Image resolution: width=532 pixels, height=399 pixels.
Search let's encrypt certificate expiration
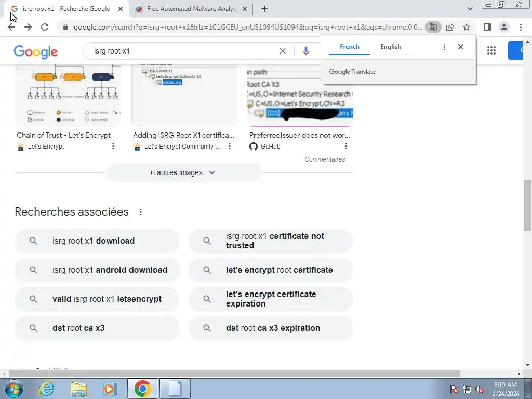click(270, 299)
